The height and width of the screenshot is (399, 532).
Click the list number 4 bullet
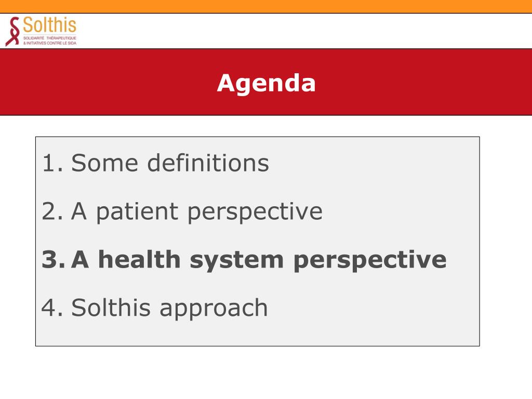[52, 308]
